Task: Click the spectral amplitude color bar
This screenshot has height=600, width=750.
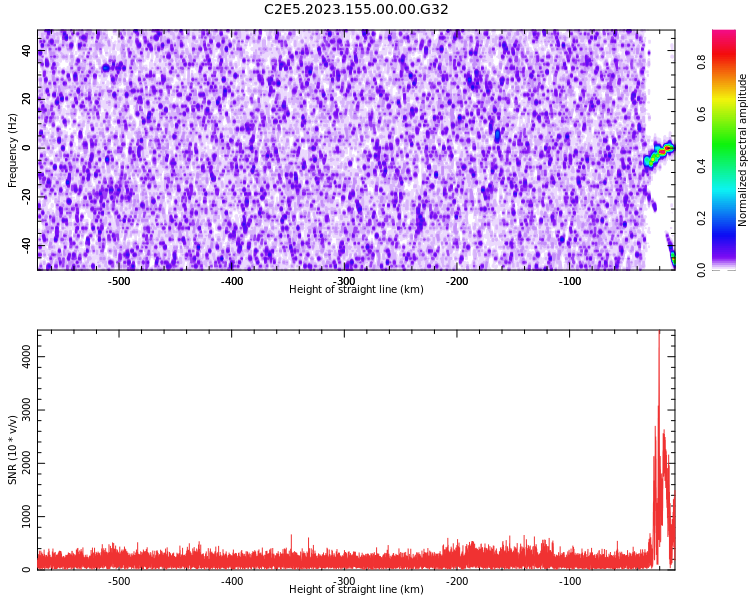Action: [724, 150]
